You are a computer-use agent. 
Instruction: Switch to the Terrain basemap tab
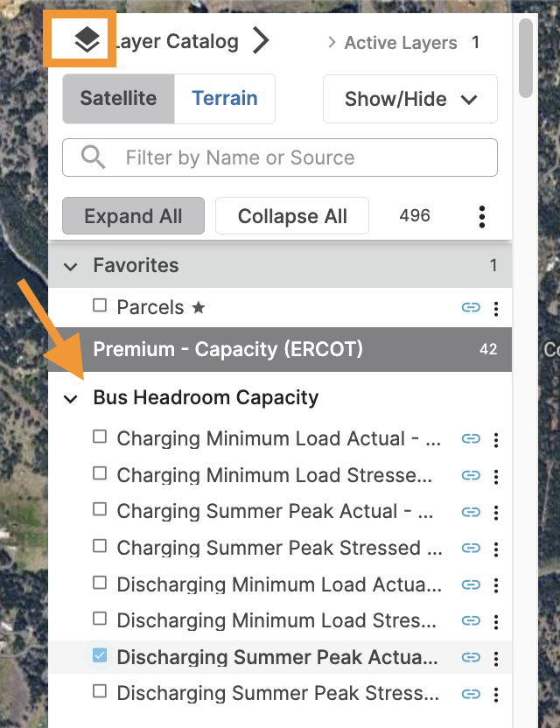(x=224, y=99)
